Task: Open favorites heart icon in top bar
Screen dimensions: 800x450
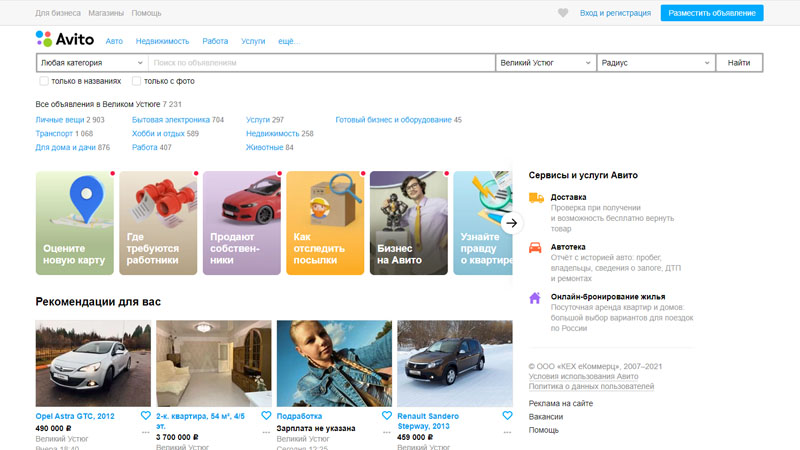Action: 563,13
